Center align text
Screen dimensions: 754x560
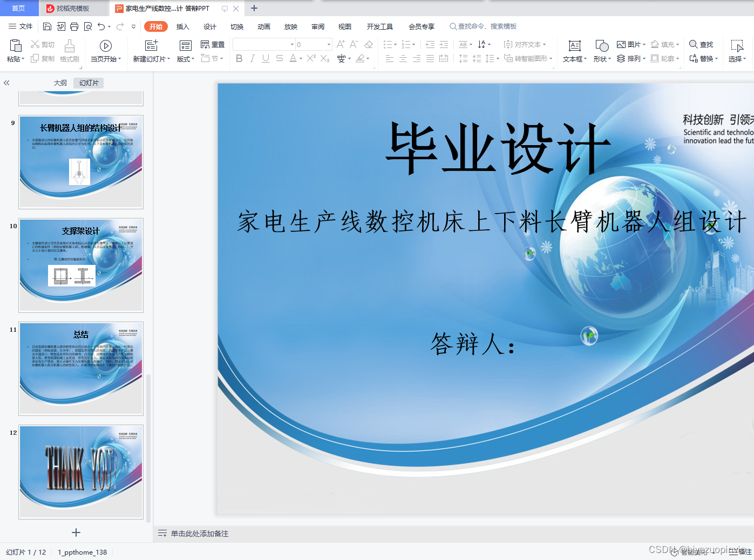[x=403, y=58]
